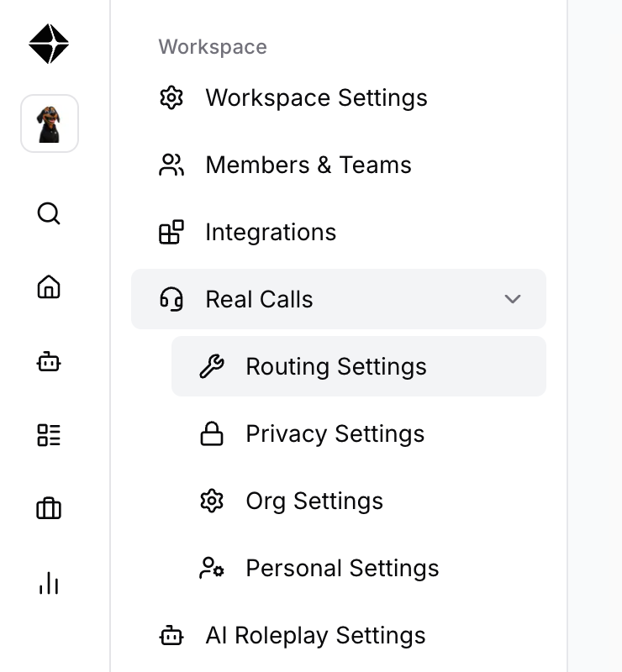Open the robot bot icon in sidebar
This screenshot has height=672, width=622.
click(49, 362)
